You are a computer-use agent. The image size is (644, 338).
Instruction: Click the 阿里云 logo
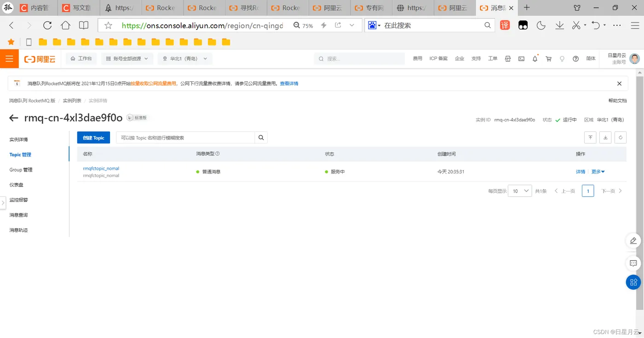tap(40, 59)
